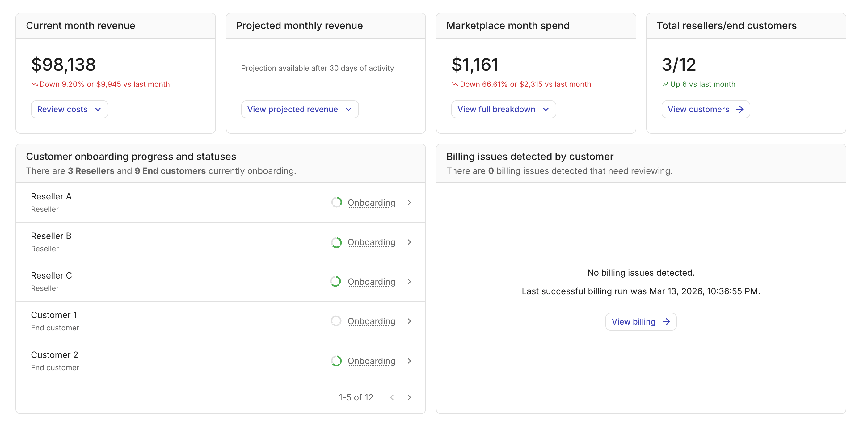Expand the View projected revenue dropdown
Screen dimensions: 868x423
[300, 109]
